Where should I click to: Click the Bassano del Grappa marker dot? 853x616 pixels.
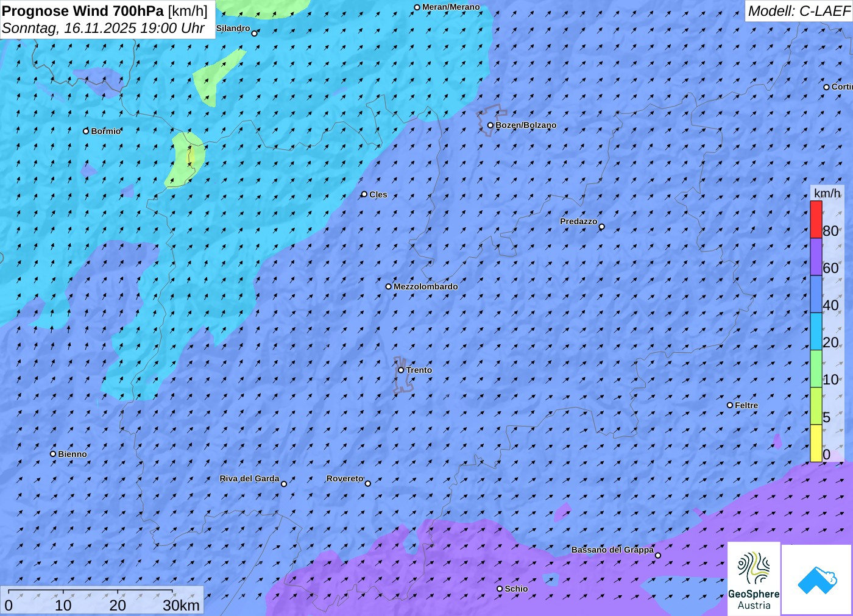[x=658, y=555]
